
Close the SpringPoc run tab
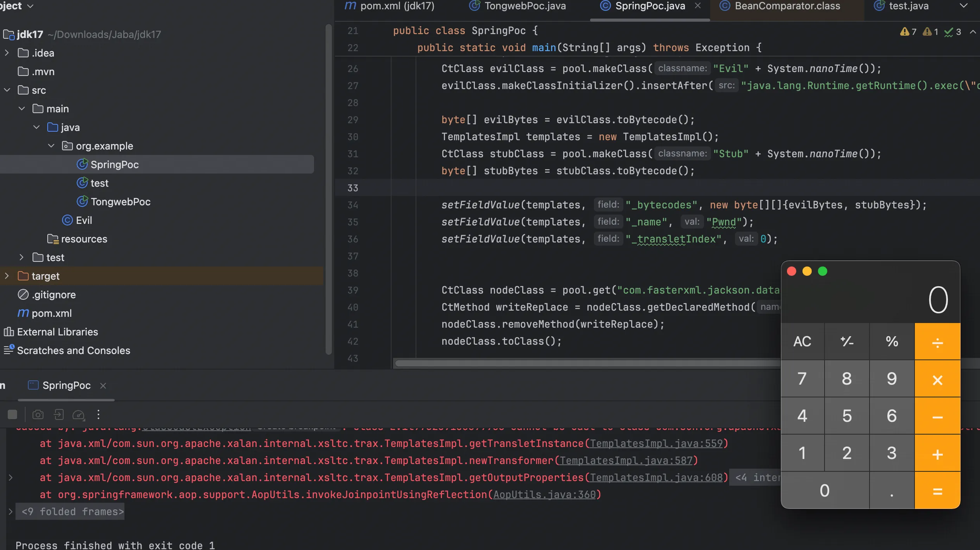click(103, 386)
